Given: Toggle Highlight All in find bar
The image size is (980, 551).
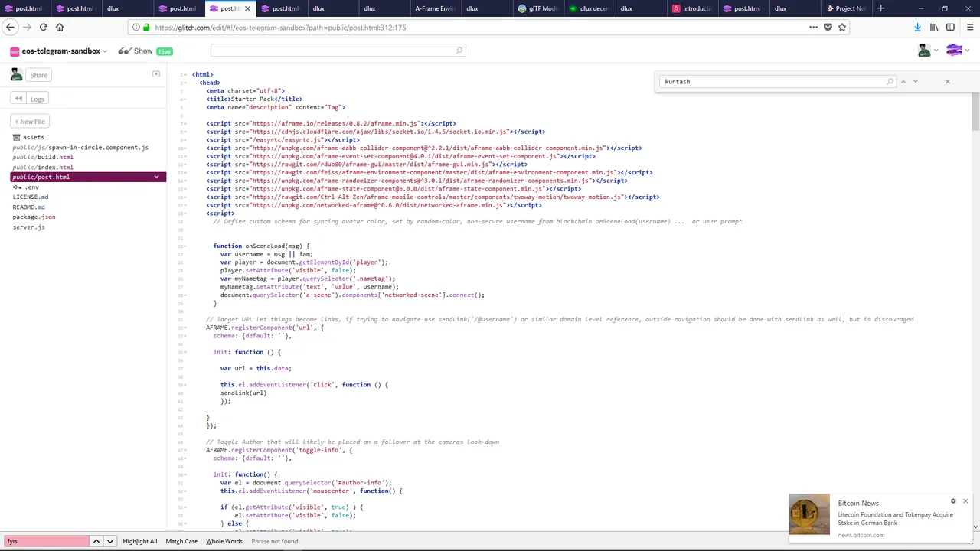Looking at the screenshot, I should click(140, 541).
